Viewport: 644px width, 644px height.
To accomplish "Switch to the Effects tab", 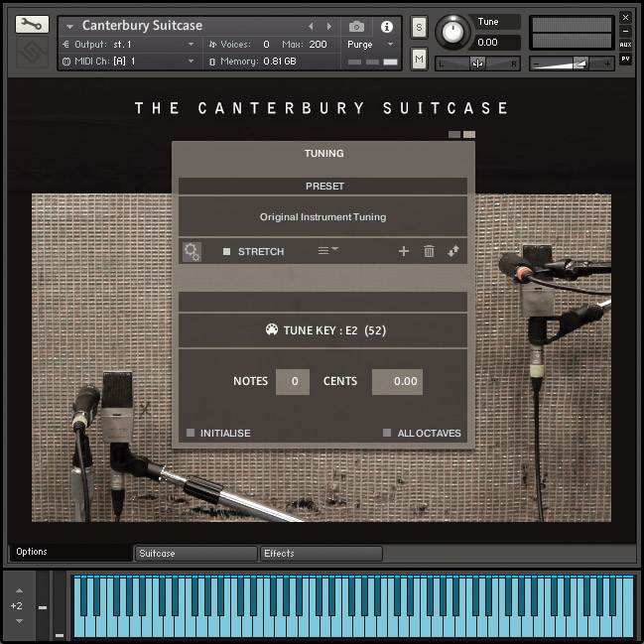I will click(322, 554).
